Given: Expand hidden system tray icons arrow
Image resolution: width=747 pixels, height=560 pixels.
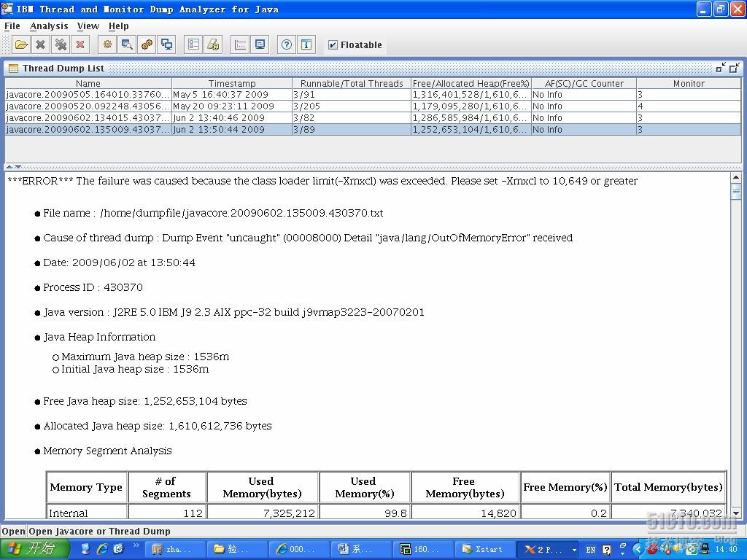Looking at the screenshot, I should 638,550.
